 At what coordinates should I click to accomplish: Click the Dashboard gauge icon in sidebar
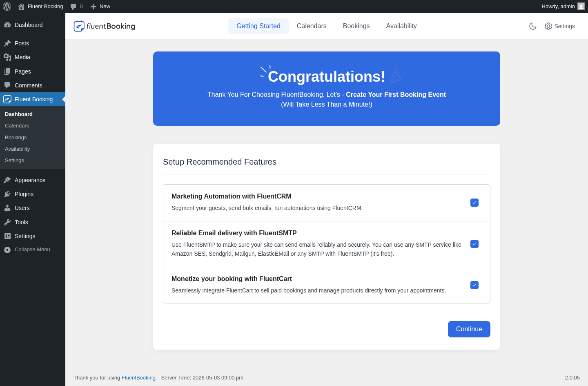tap(7, 25)
